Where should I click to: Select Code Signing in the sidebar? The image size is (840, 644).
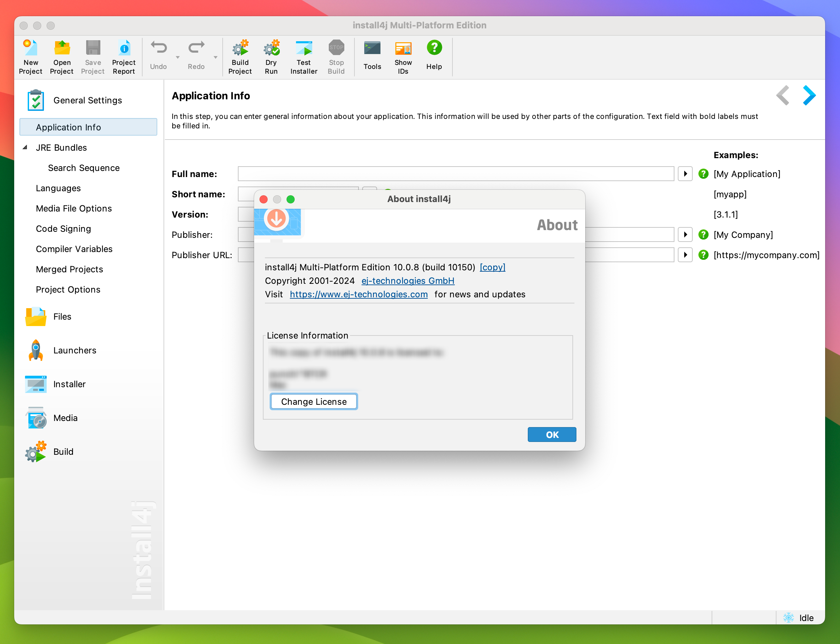click(x=63, y=229)
